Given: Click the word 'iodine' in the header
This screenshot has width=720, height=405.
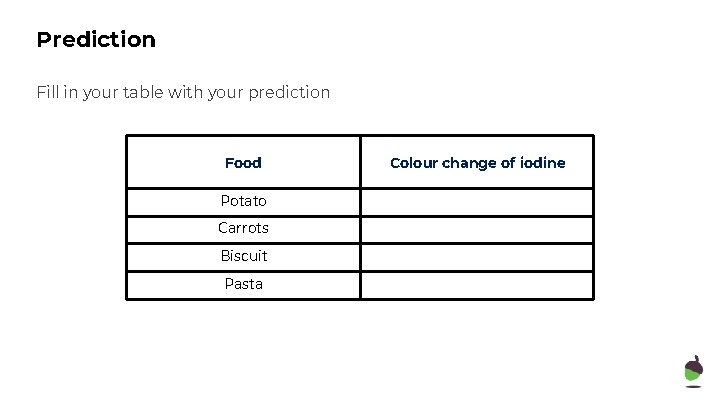Looking at the screenshot, I should pos(542,163).
